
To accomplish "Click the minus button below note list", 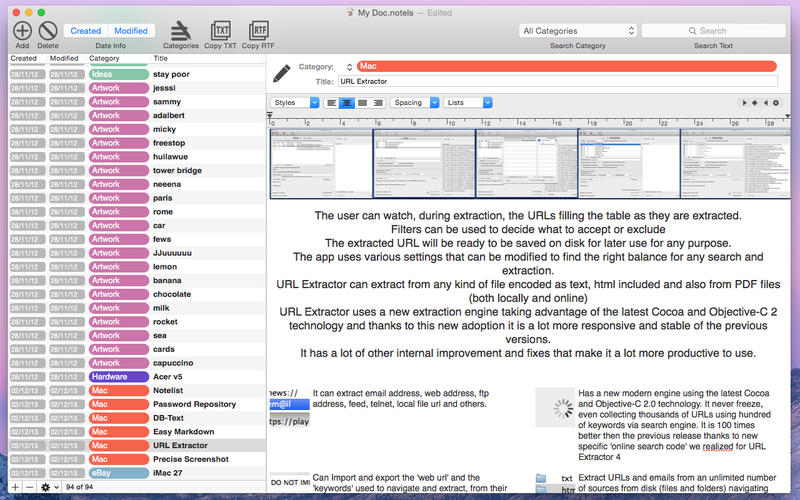I will (30, 487).
